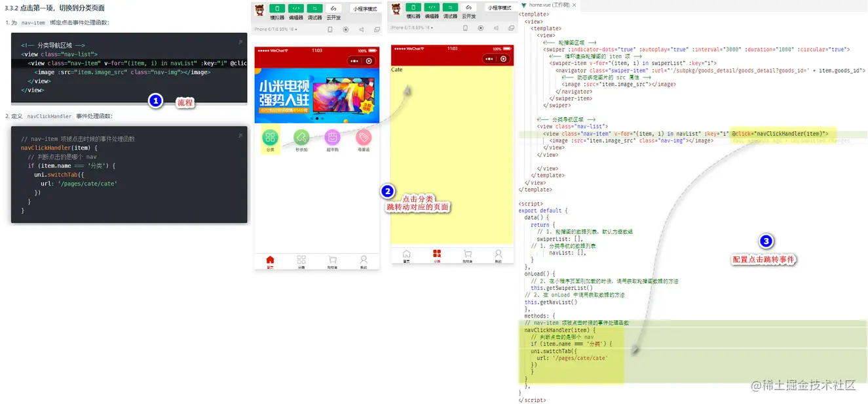Screen dimensions: 868x404
Task: Click the bear avatar in home-page simulator toolbar
Action: (x=260, y=10)
